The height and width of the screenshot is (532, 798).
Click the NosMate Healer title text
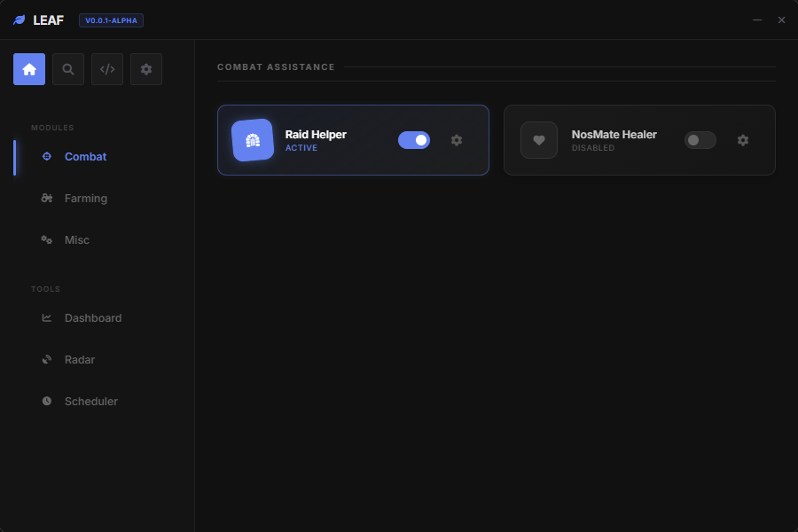pyautogui.click(x=614, y=135)
